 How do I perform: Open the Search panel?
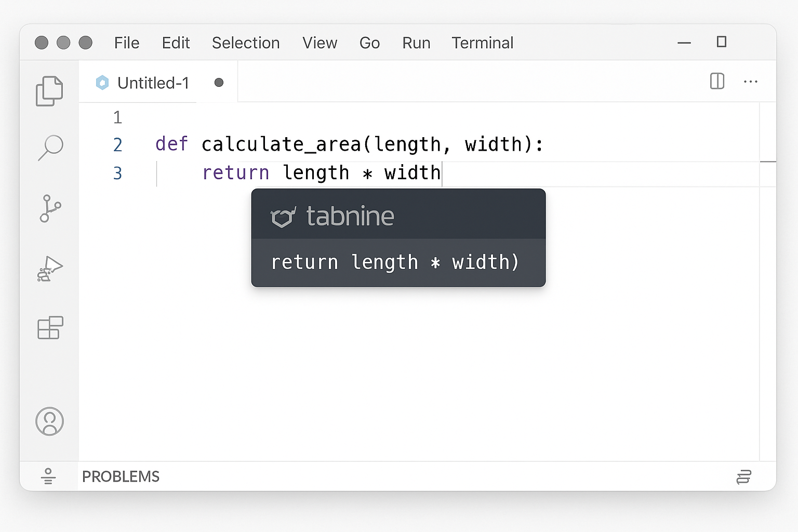pos(50,148)
